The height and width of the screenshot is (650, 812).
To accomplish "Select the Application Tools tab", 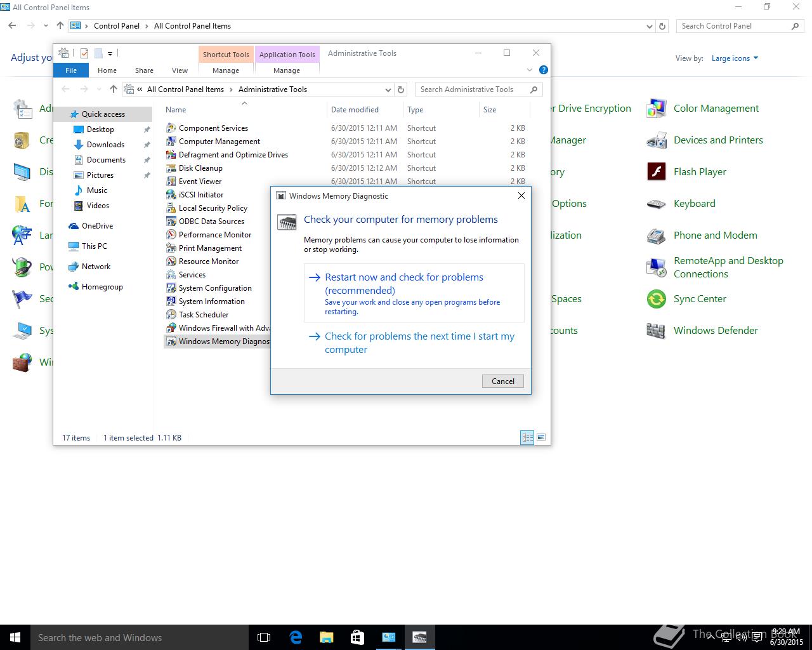I will click(x=287, y=55).
